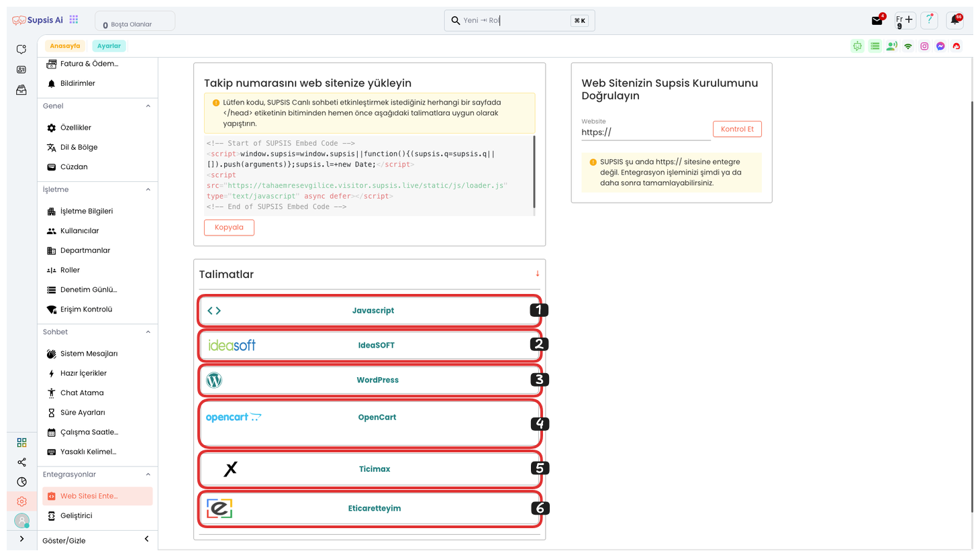980x557 pixels.
Task: Click the Kontrol Et button
Action: 737,129
